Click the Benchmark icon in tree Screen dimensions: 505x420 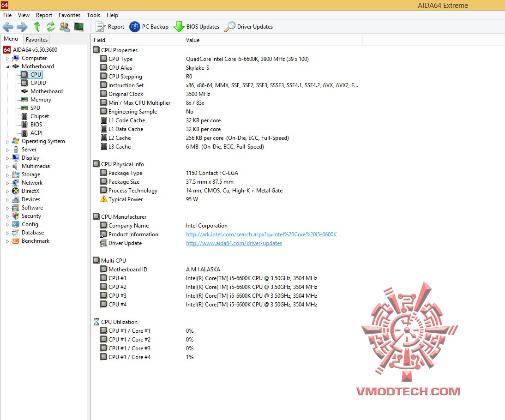coord(15,241)
